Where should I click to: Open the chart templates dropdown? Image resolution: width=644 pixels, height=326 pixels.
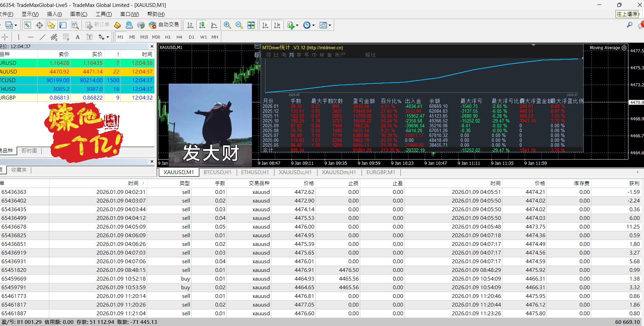[330, 25]
